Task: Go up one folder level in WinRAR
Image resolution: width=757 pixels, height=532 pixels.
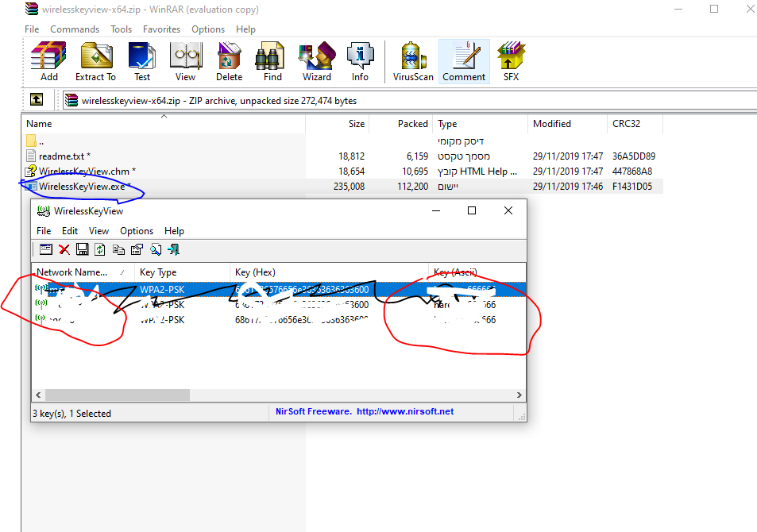Action: pos(37,100)
